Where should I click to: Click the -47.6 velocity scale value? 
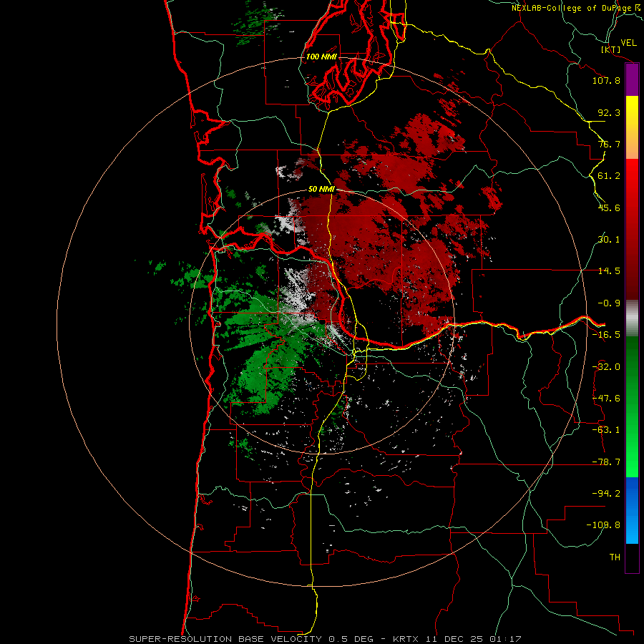(606, 399)
